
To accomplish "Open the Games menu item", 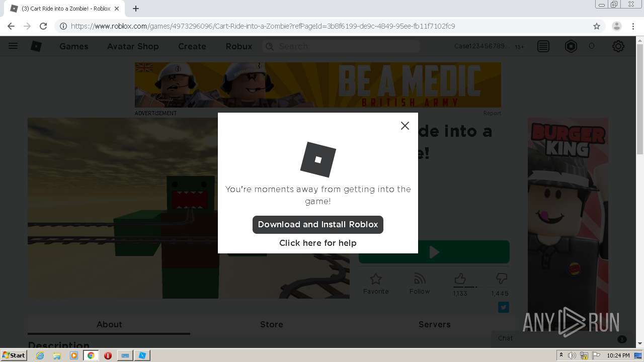I will coord(74,46).
